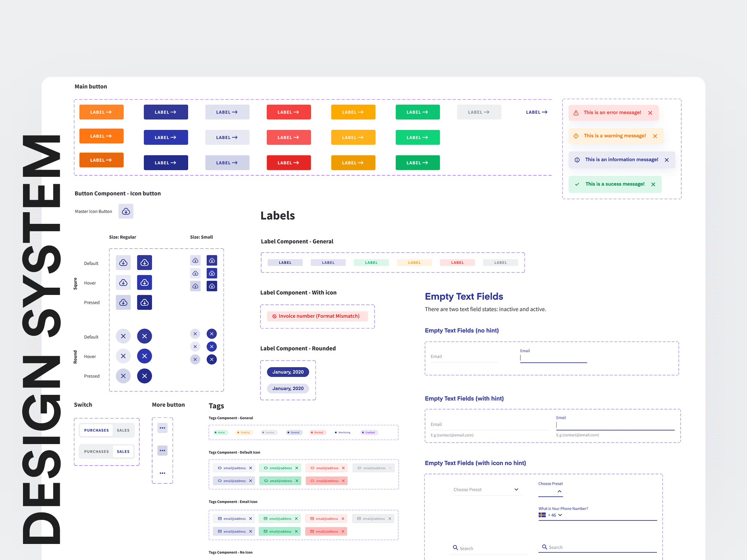Dismiss the warning message with its X

click(655, 136)
